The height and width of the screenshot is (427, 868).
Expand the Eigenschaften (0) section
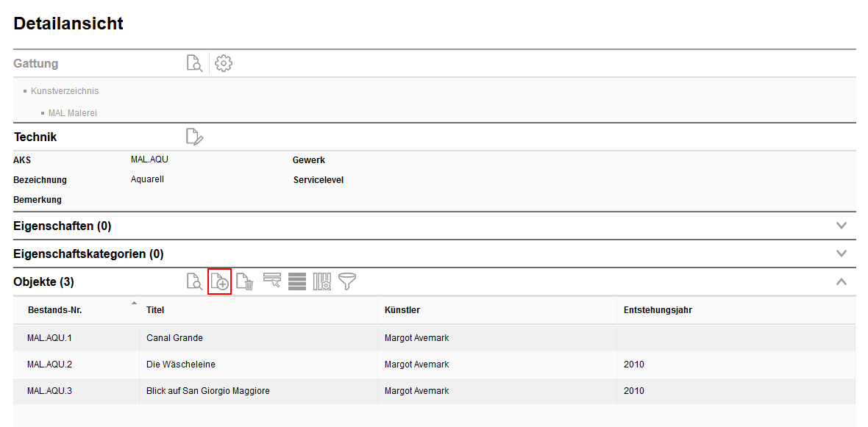pyautogui.click(x=842, y=226)
